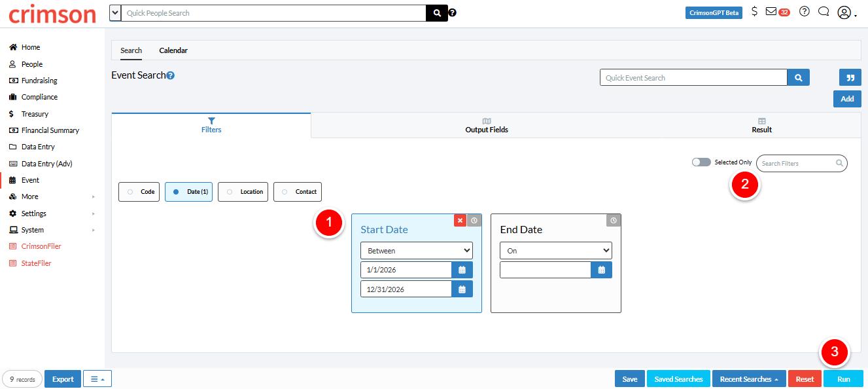Toggle the Selected Only switch
The width and height of the screenshot is (868, 389).
701,162
